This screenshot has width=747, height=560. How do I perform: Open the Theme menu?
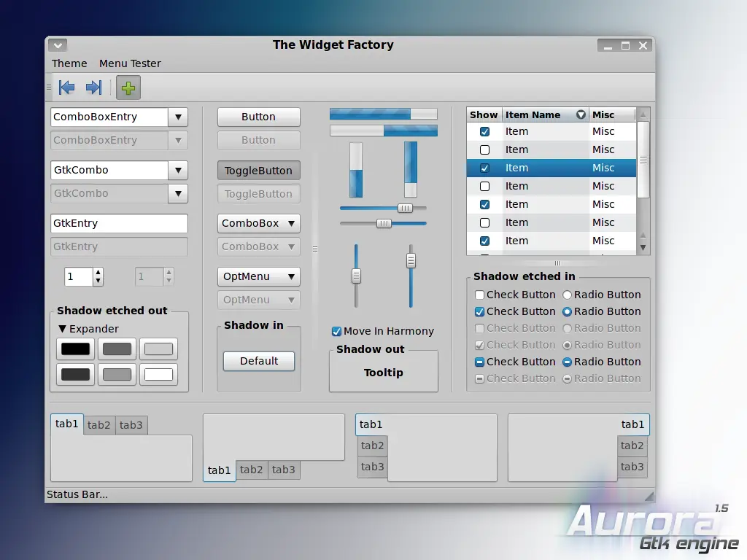(69, 63)
